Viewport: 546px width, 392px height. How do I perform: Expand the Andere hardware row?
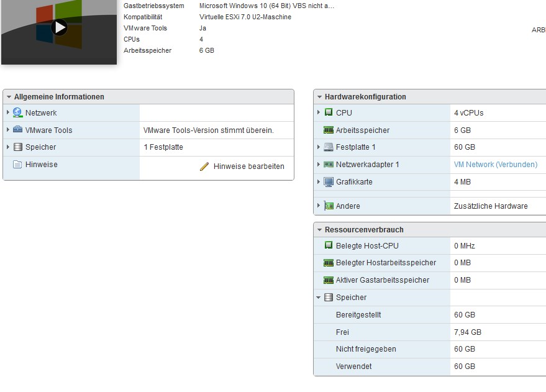click(x=319, y=206)
